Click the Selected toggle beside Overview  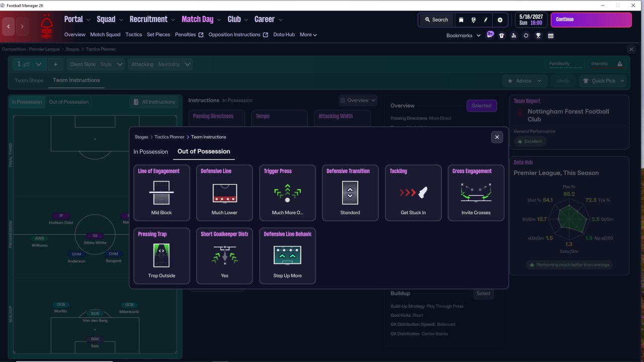tap(481, 106)
